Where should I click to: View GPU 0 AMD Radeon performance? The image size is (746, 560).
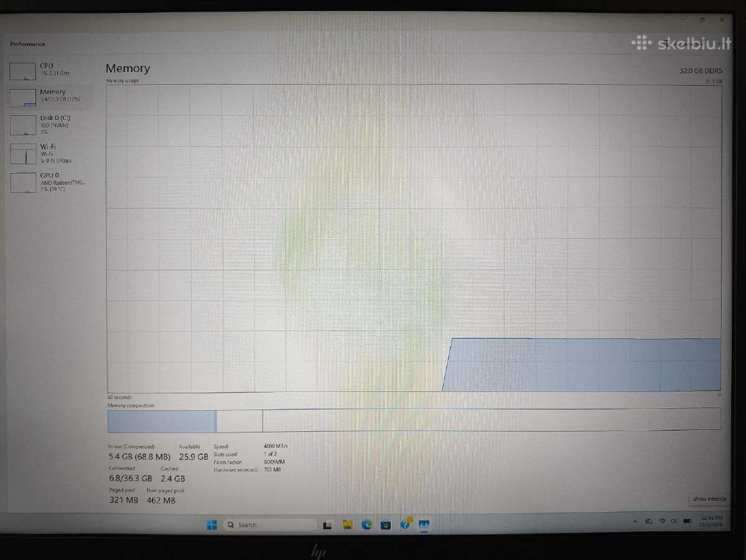tap(51, 182)
